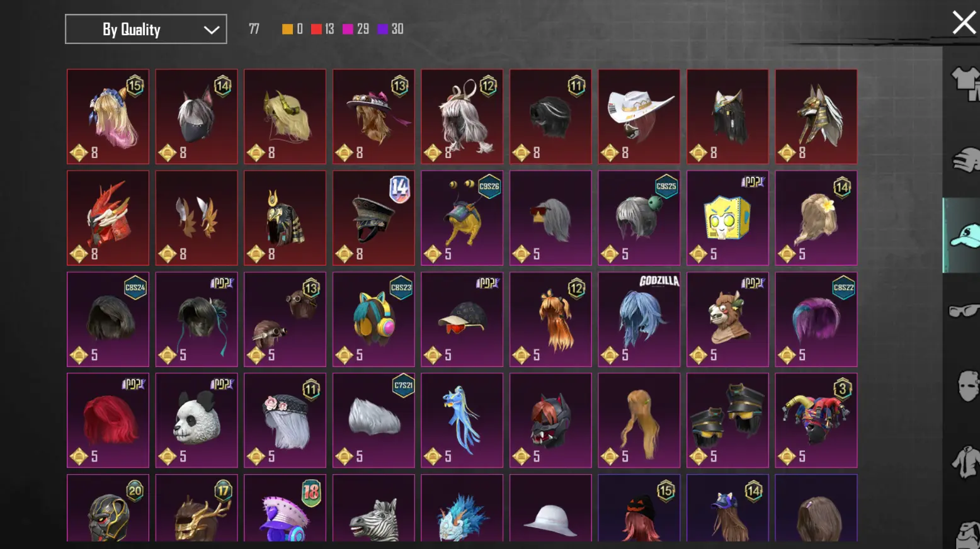The height and width of the screenshot is (549, 980).
Task: Close the inventory with the X
Action: coord(964,23)
